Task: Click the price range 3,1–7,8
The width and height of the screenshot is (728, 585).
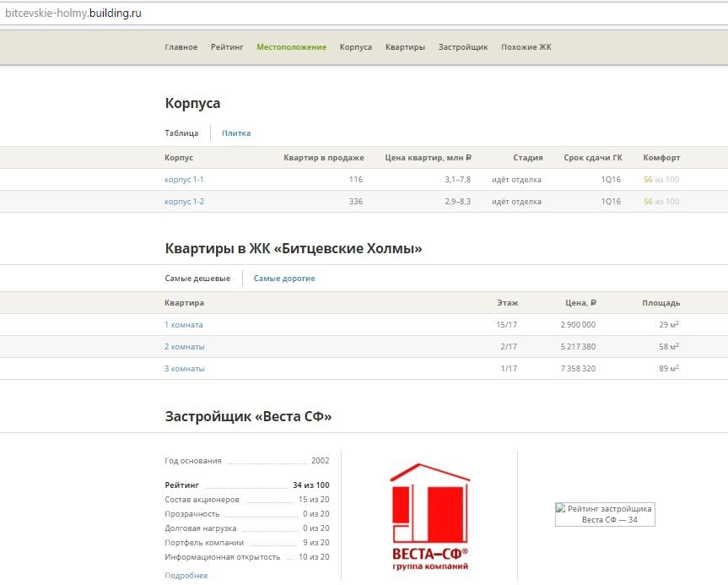Action: point(458,179)
